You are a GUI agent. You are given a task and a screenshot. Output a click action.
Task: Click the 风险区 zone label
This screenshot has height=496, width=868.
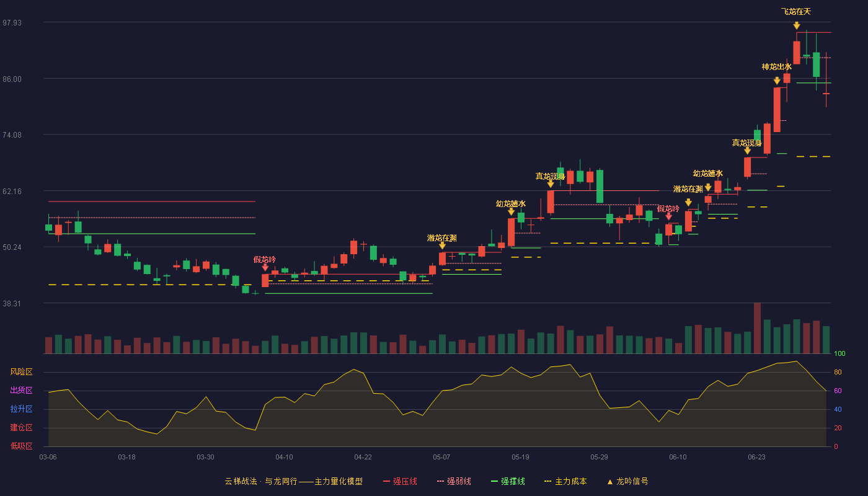click(21, 372)
